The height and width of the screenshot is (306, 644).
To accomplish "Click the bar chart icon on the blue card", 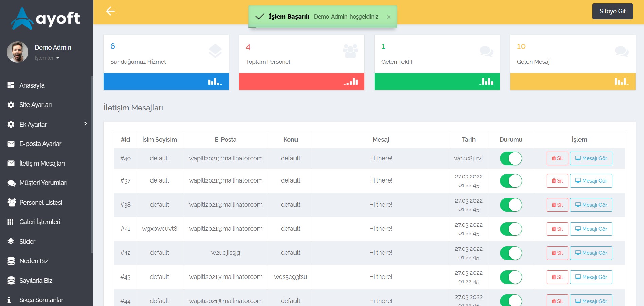I will [215, 82].
